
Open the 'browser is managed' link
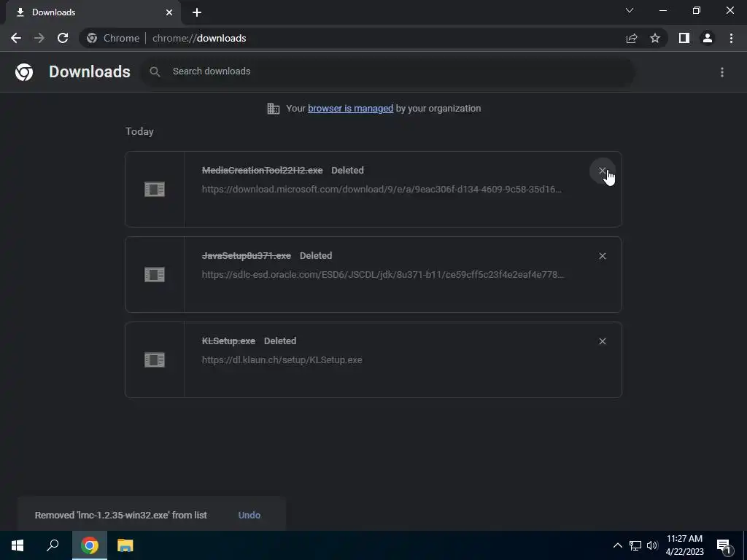351,109
